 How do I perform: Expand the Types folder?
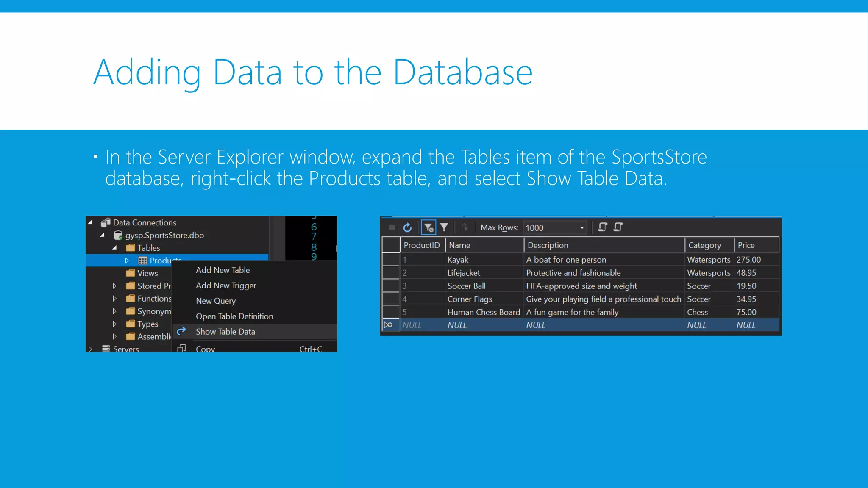(x=114, y=324)
